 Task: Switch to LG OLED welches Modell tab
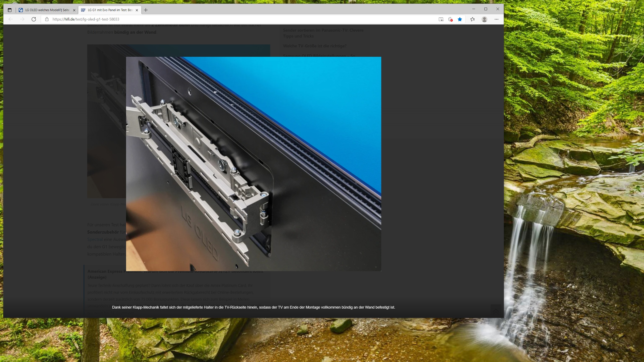(47, 10)
